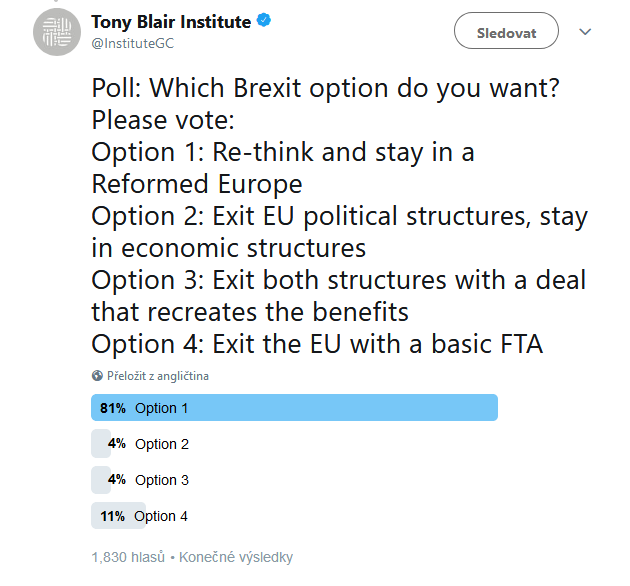Screen dimensions: 630x586
Task: Translate tweet via Přeložit z angličtina
Action: tap(158, 376)
